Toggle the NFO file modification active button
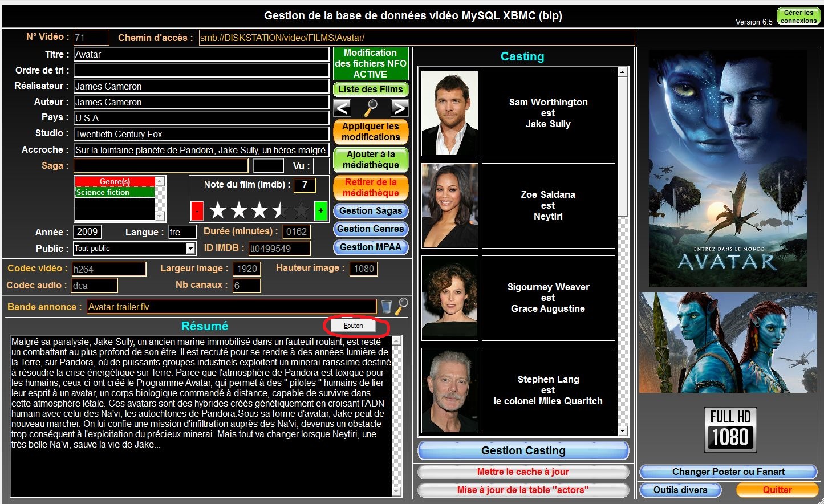 tap(371, 63)
